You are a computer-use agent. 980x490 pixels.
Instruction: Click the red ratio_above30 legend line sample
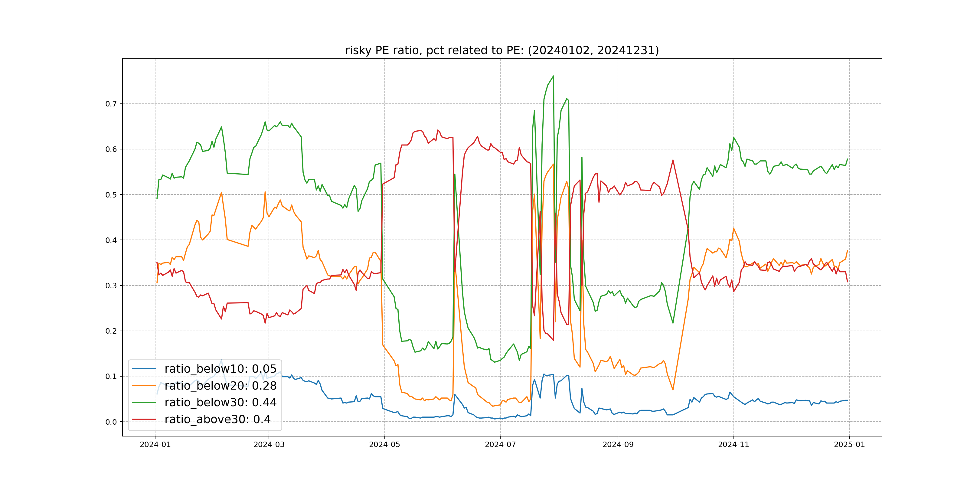click(144, 419)
